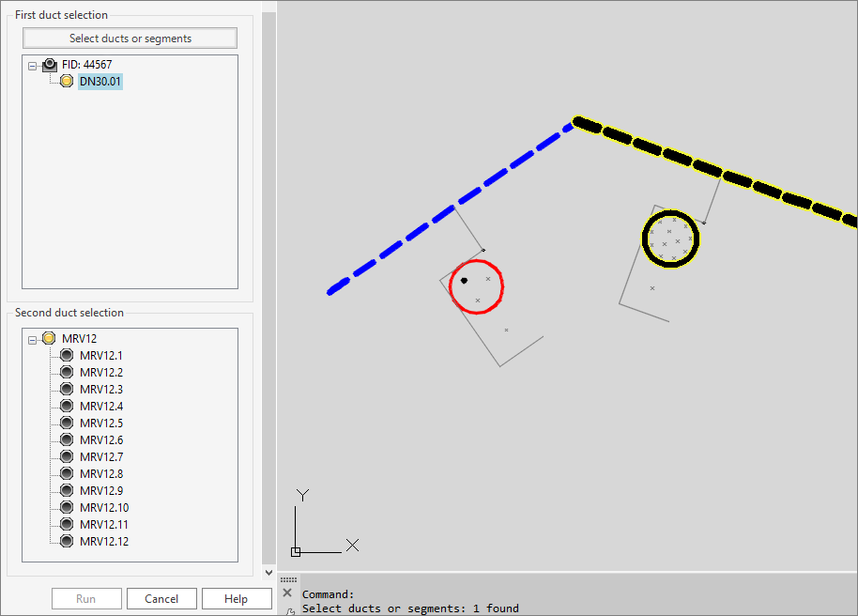The width and height of the screenshot is (858, 616).
Task: Click the MRV12.12 segment icon
Action: pos(67,541)
